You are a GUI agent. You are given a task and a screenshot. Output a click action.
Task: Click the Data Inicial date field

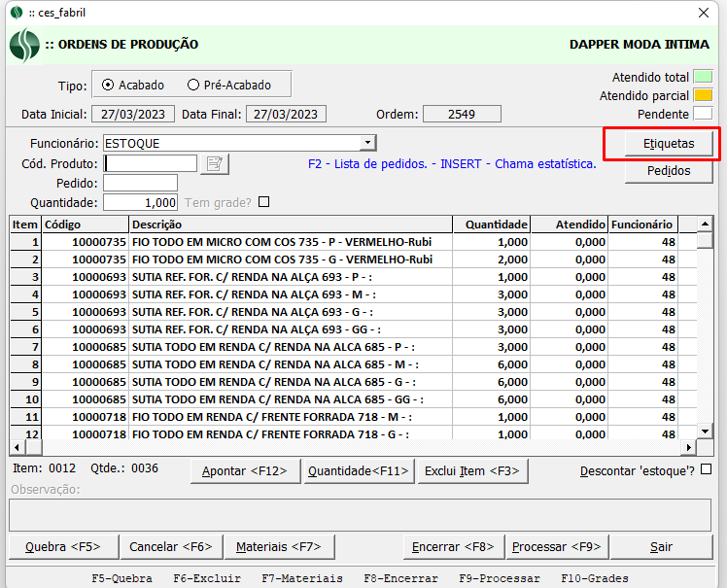[x=133, y=114]
